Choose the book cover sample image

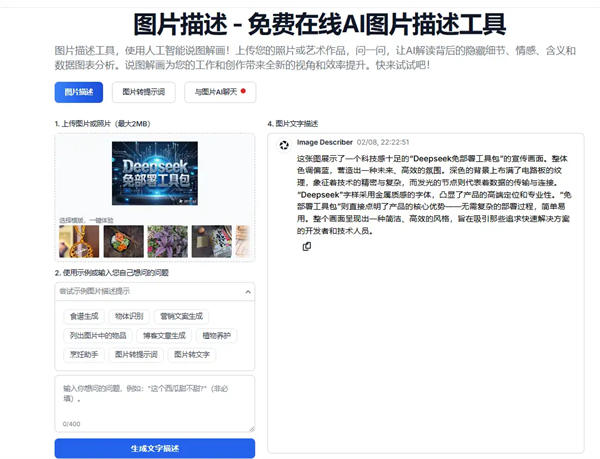(x=212, y=241)
